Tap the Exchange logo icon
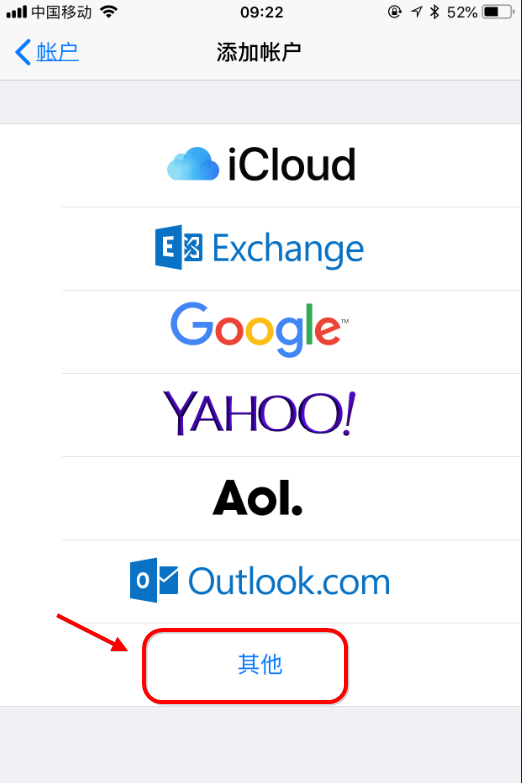 click(179, 247)
